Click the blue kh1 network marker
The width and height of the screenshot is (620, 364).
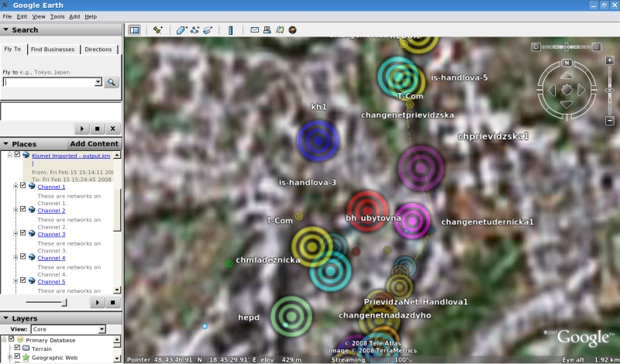click(318, 141)
